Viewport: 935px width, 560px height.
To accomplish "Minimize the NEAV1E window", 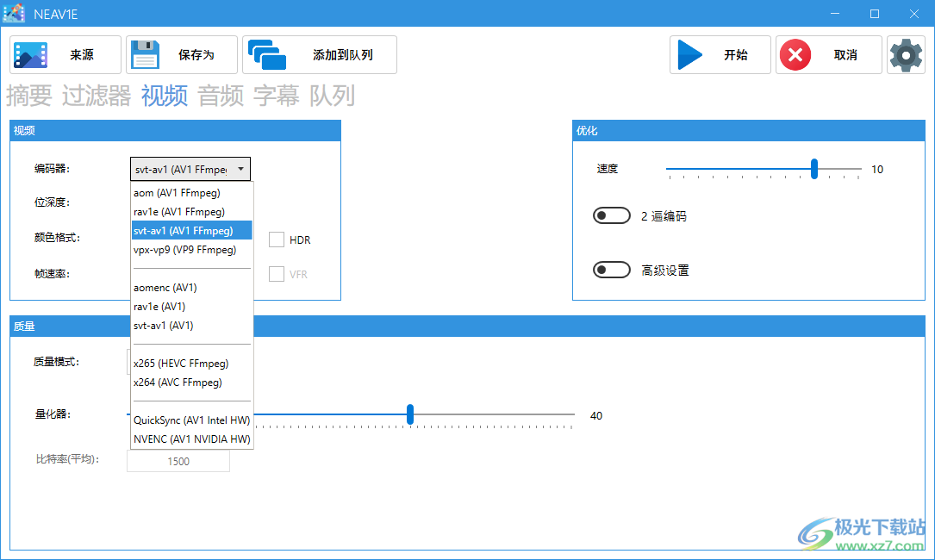I will pyautogui.click(x=835, y=13).
